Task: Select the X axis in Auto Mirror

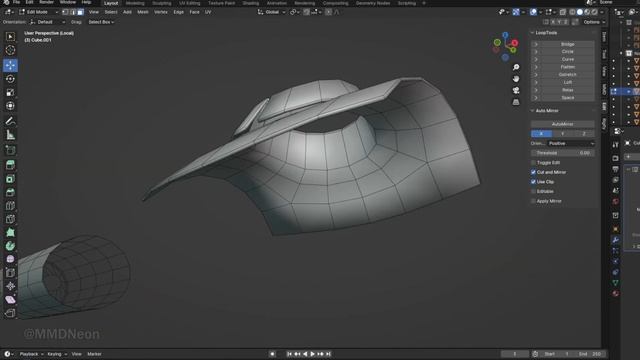Action: click(x=541, y=134)
